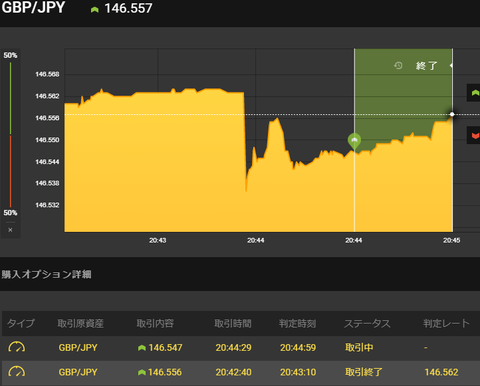Click the 判定レート column header

tap(447, 323)
